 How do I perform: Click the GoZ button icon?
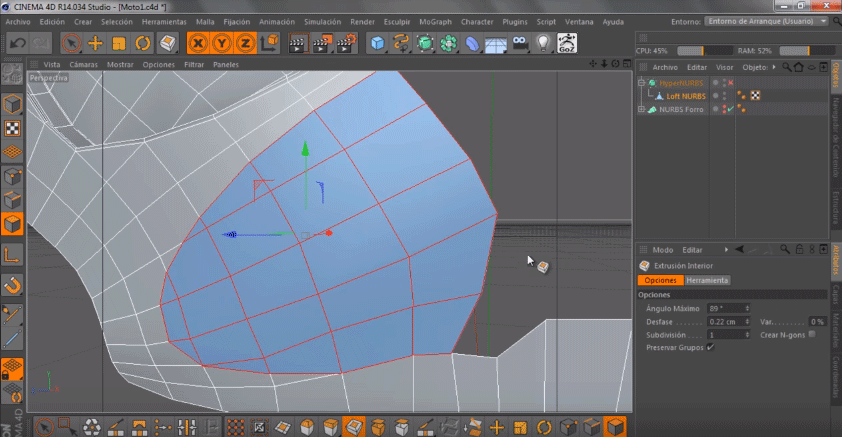point(566,42)
